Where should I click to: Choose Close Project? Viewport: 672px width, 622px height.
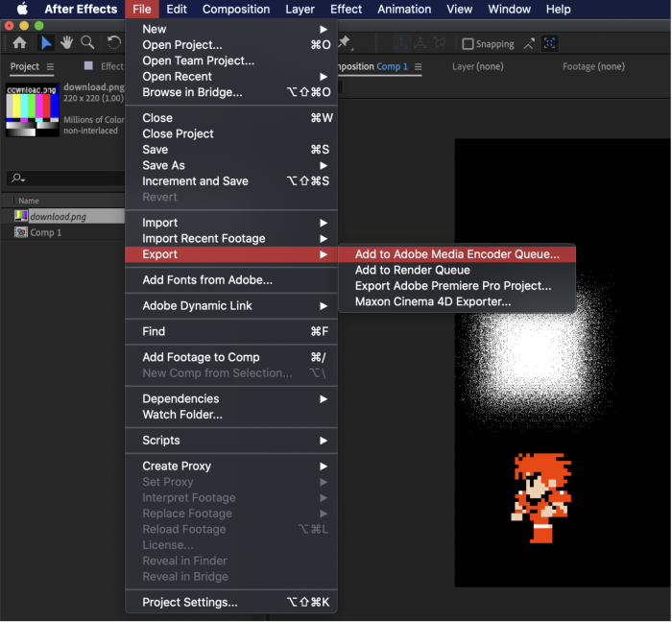[x=231, y=134]
